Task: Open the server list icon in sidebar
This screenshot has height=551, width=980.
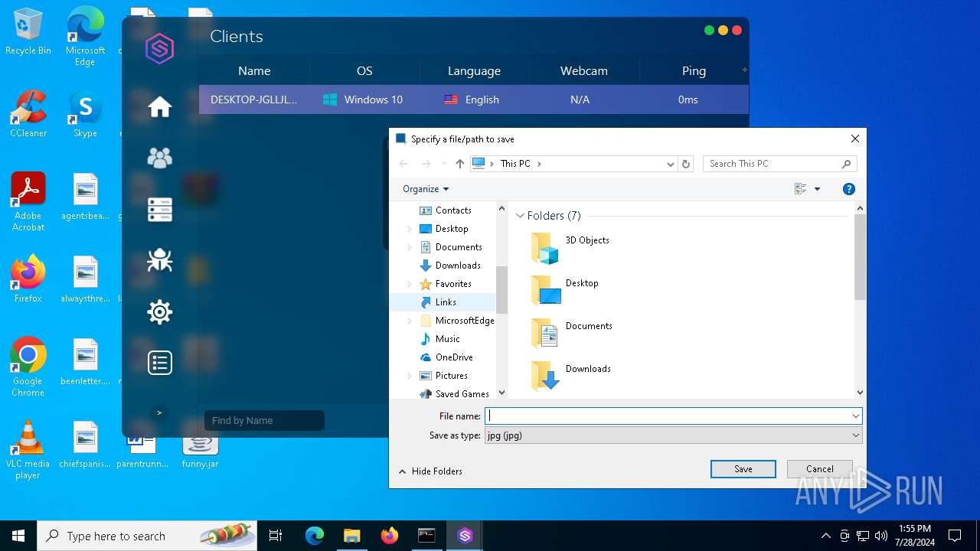Action: [x=160, y=210]
